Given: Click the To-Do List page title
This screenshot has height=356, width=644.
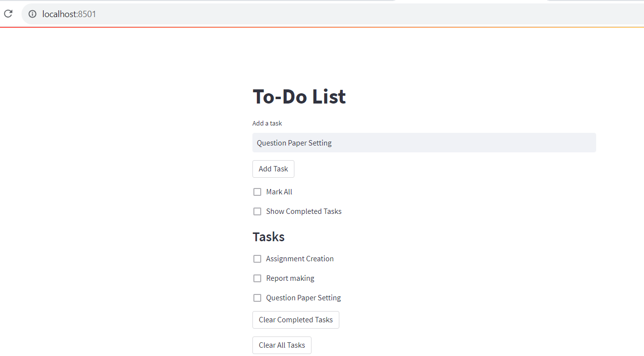Looking at the screenshot, I should pos(299,97).
